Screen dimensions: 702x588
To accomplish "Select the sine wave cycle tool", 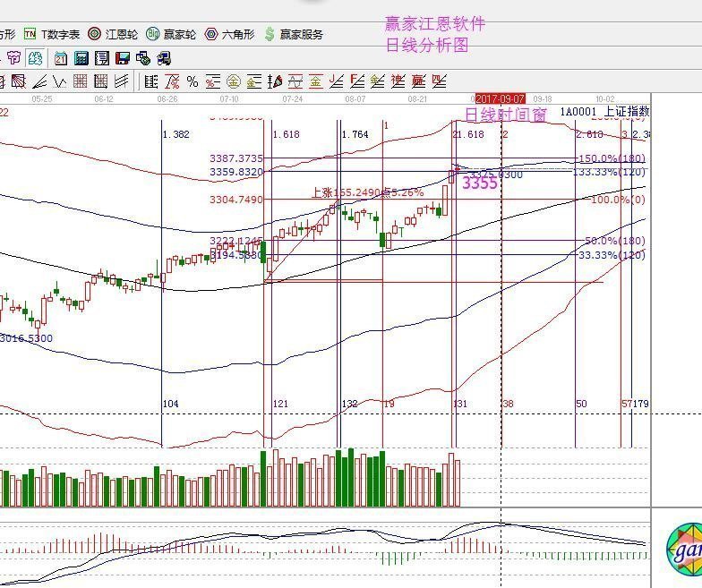I will 295,81.
